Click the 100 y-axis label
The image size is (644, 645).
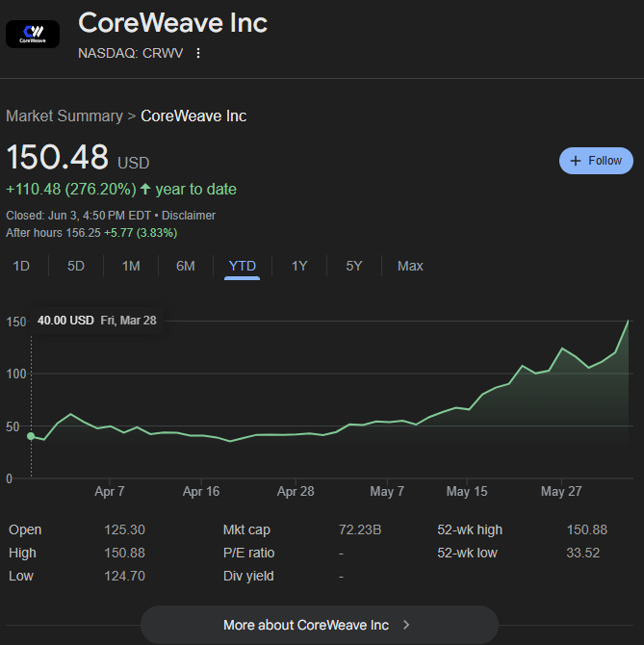pyautogui.click(x=16, y=374)
